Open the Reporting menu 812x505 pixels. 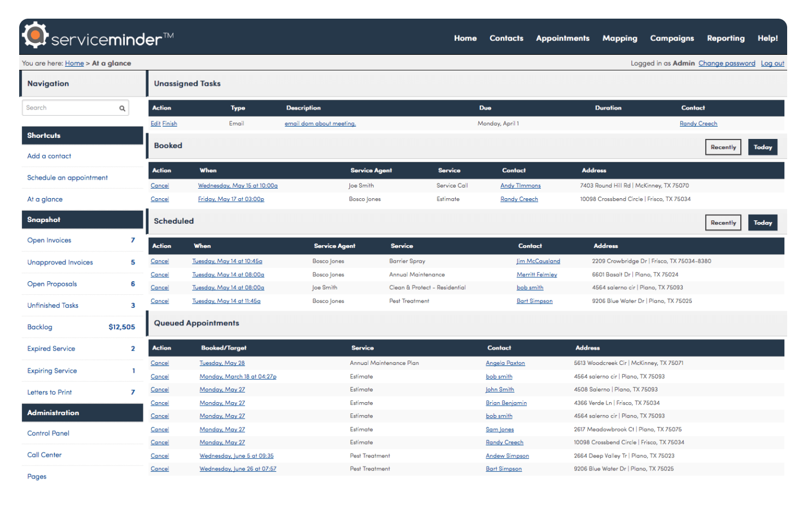pos(726,38)
